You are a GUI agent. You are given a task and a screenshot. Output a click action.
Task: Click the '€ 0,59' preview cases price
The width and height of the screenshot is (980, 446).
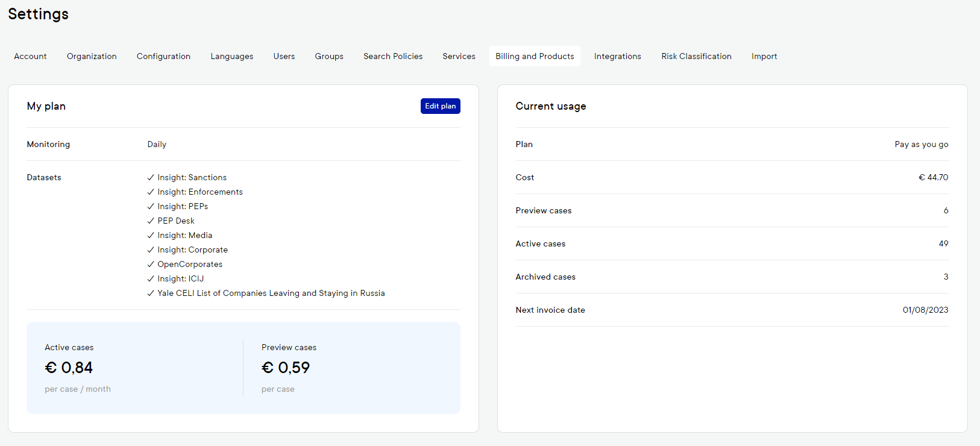(x=286, y=368)
